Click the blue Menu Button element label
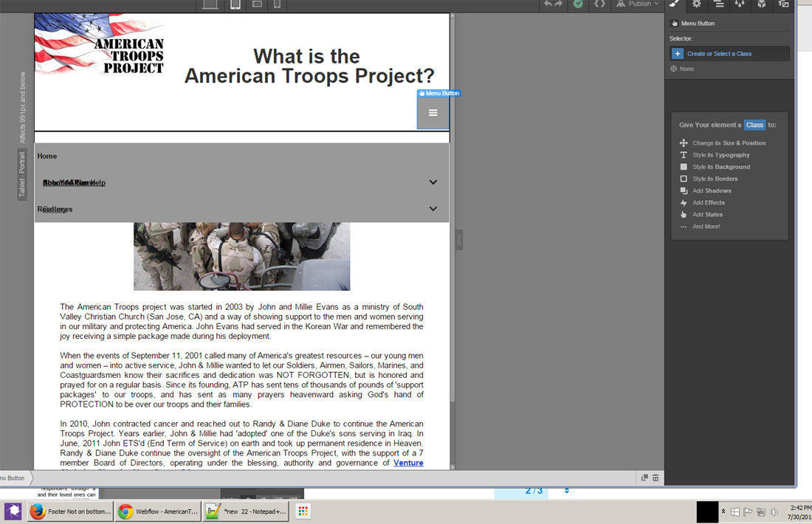 click(x=438, y=93)
